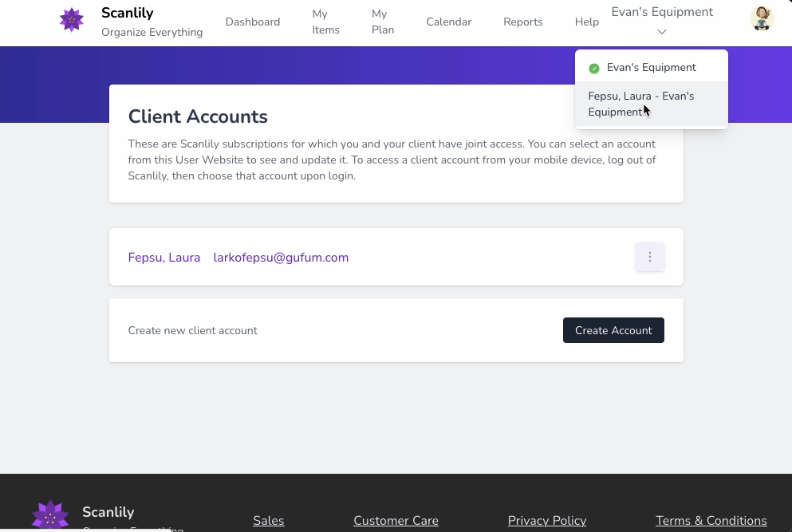792x532 pixels.
Task: Collapse the Evan's Equipment account chevron
Action: [662, 32]
